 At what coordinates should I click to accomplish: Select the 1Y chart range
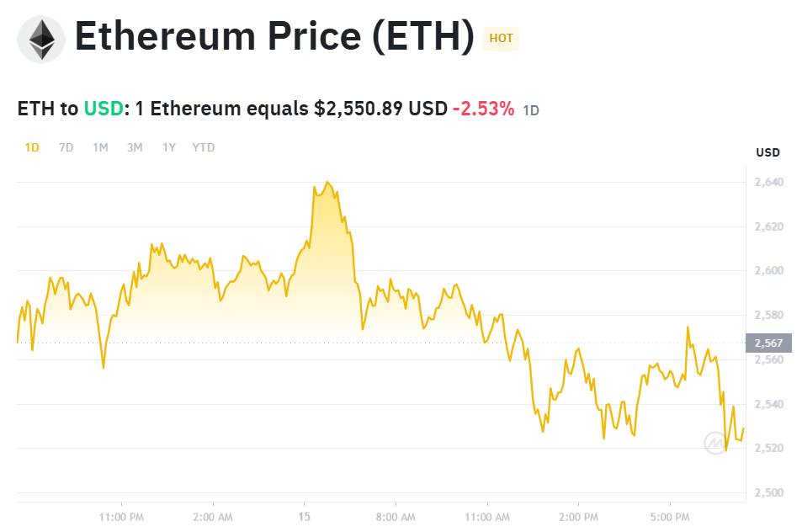(169, 147)
